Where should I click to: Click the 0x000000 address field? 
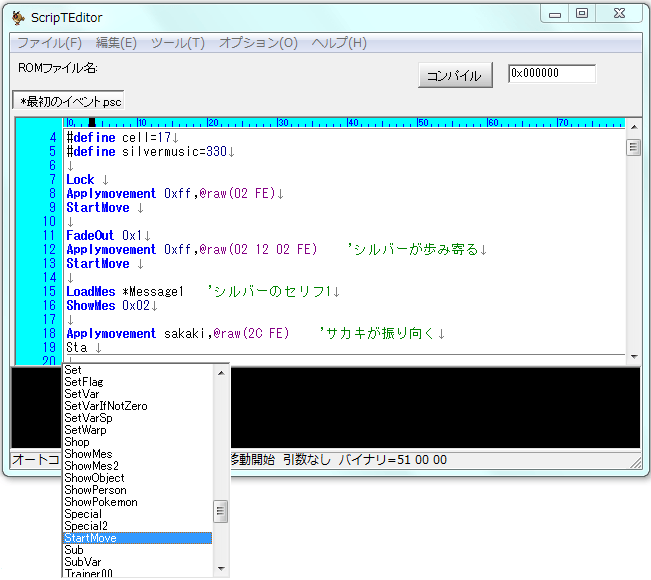[x=551, y=74]
